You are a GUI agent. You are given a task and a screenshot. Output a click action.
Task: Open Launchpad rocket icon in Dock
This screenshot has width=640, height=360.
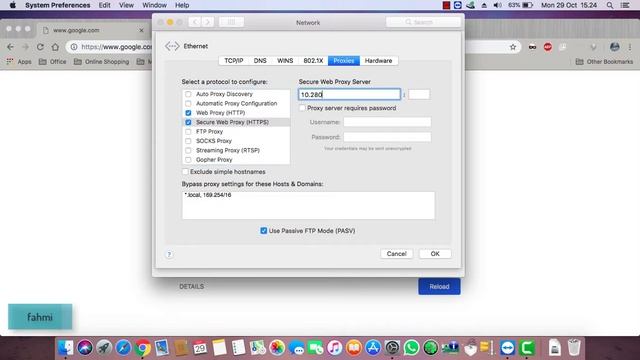(x=104, y=348)
